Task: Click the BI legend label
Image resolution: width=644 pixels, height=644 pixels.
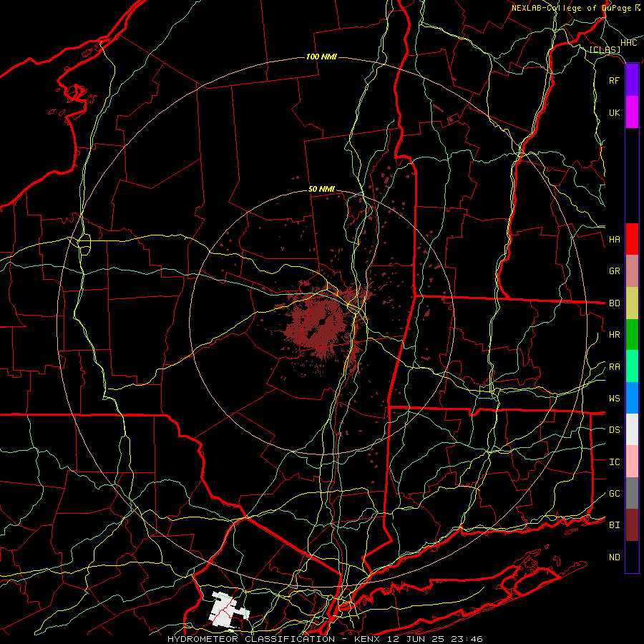Action: point(614,525)
